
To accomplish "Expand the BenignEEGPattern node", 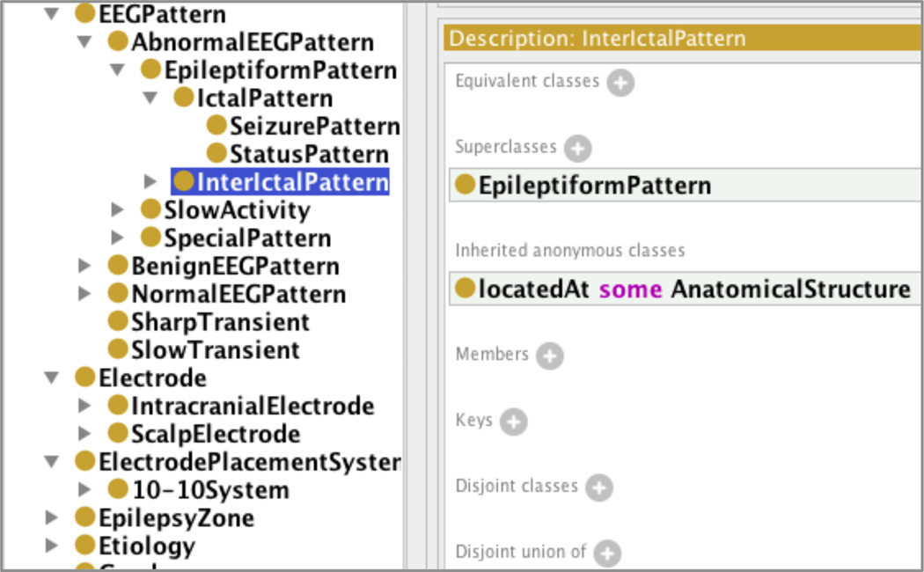I will (x=84, y=266).
